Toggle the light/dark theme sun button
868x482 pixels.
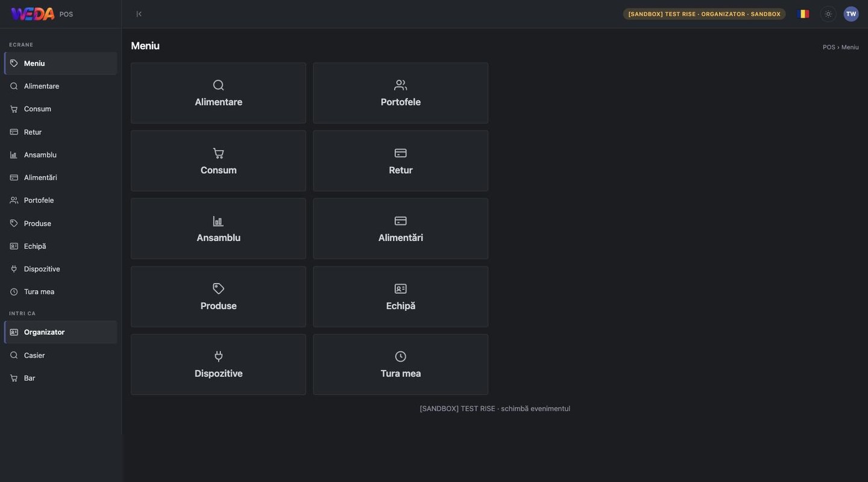(828, 14)
